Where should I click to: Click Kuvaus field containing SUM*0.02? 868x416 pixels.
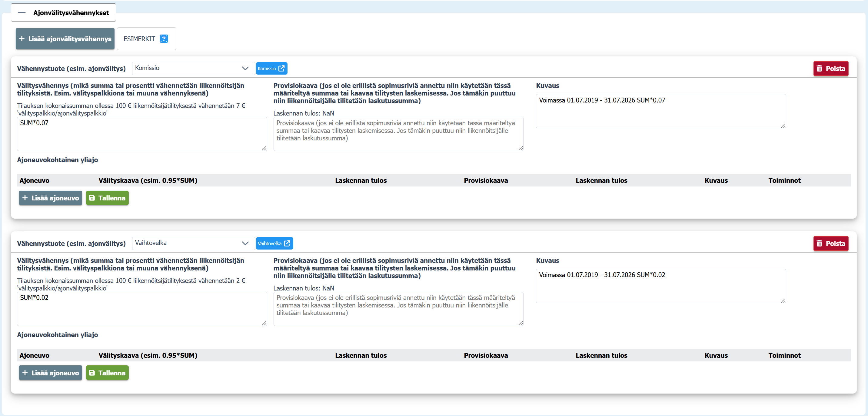660,286
